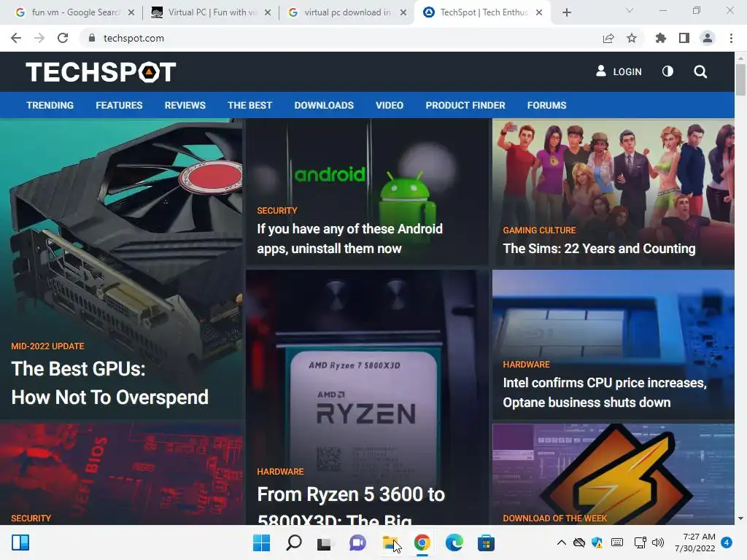Click the Windows Security tray icon
The height and width of the screenshot is (560, 747).
(597, 542)
